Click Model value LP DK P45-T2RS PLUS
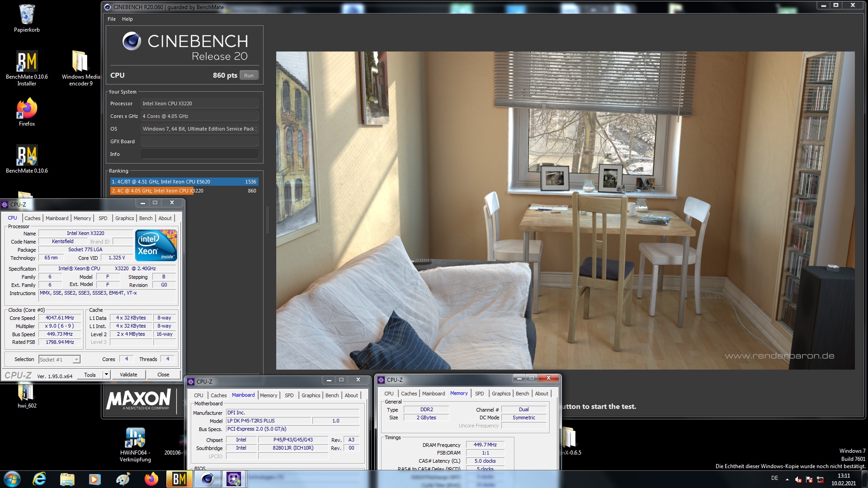Viewport: 868px width, 488px height. click(x=269, y=421)
